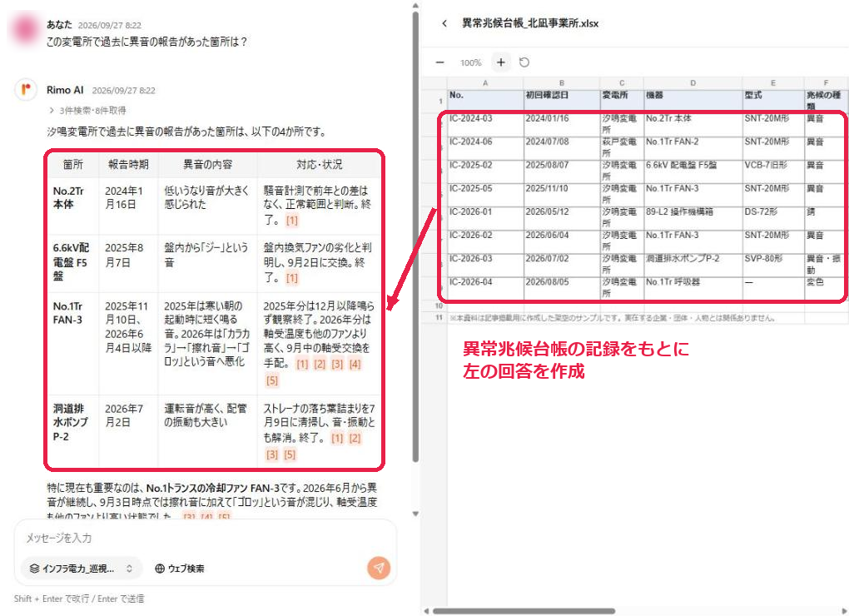Select spreadsheet column E header
This screenshot has width=849, height=616.
(x=772, y=83)
